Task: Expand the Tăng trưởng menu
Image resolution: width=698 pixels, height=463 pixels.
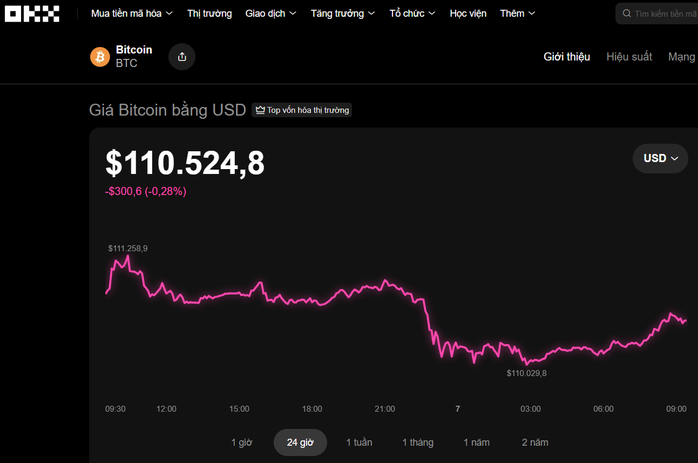Action: pos(342,14)
